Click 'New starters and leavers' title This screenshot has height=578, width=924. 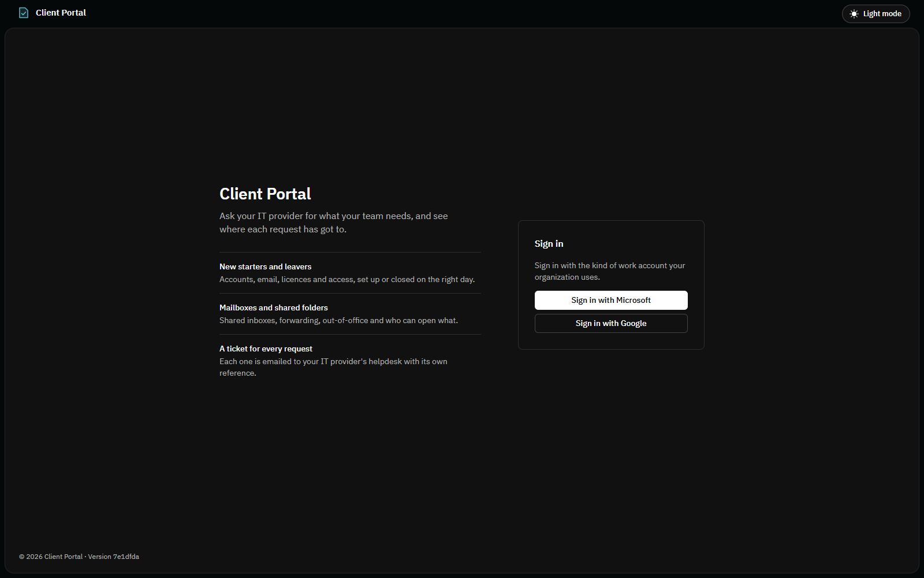click(265, 266)
